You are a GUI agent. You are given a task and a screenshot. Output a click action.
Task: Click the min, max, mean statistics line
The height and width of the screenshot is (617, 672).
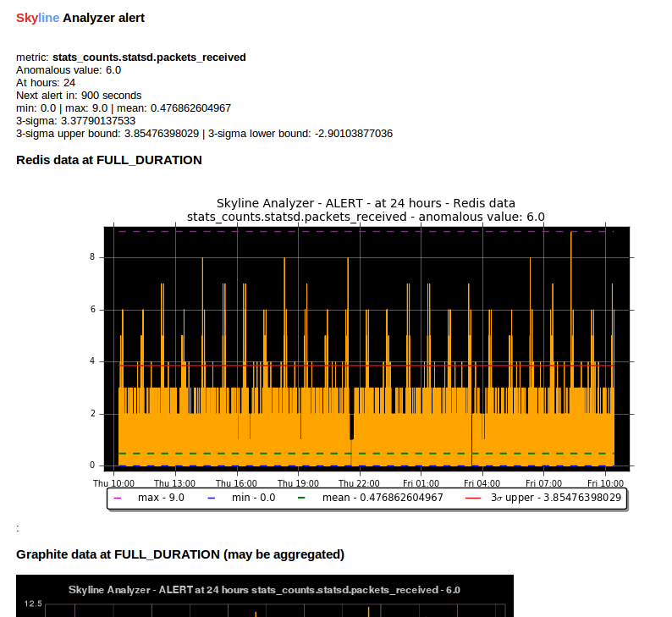pyautogui.click(x=124, y=108)
